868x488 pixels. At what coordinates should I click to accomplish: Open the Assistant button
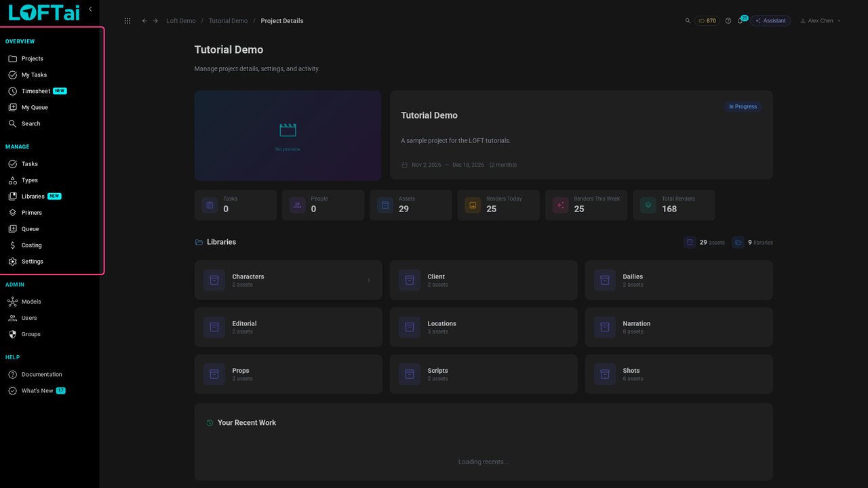770,21
